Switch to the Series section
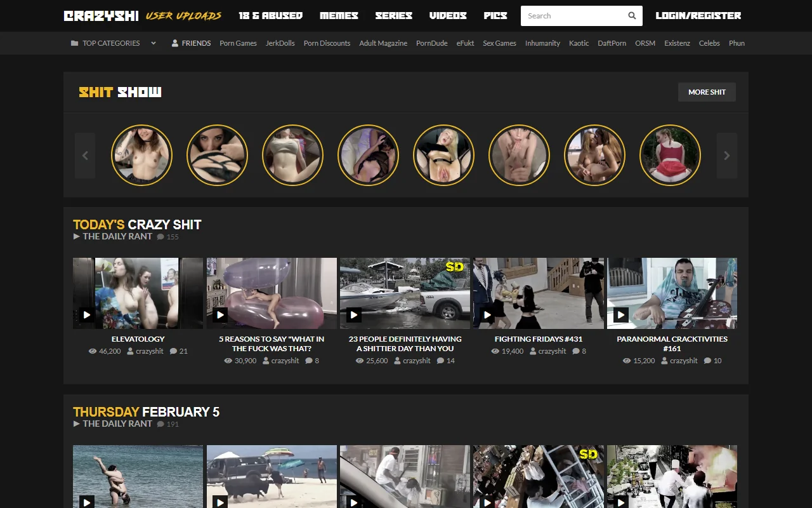The image size is (812, 508). click(x=393, y=16)
